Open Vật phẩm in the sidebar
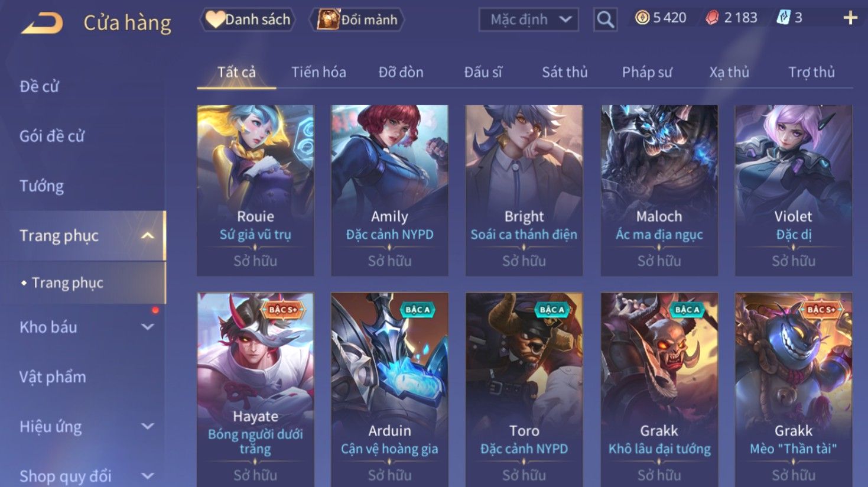The height and width of the screenshot is (487, 868). point(53,376)
